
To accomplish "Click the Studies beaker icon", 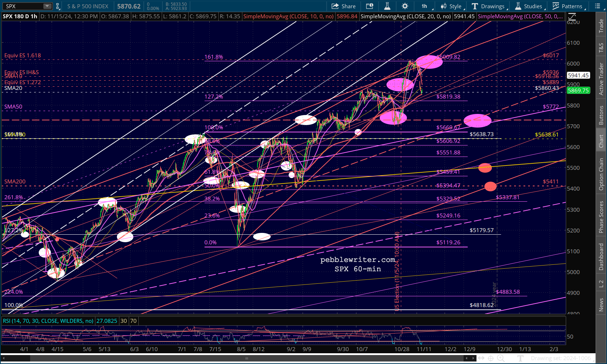I will click(518, 6).
